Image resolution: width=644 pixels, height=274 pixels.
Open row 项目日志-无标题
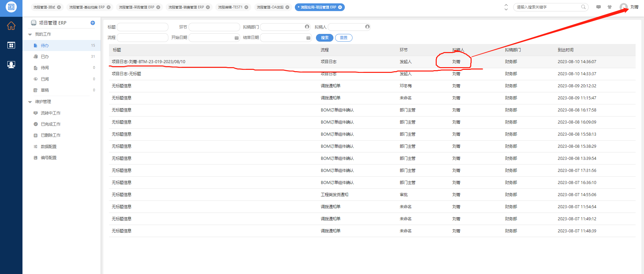(372, 74)
